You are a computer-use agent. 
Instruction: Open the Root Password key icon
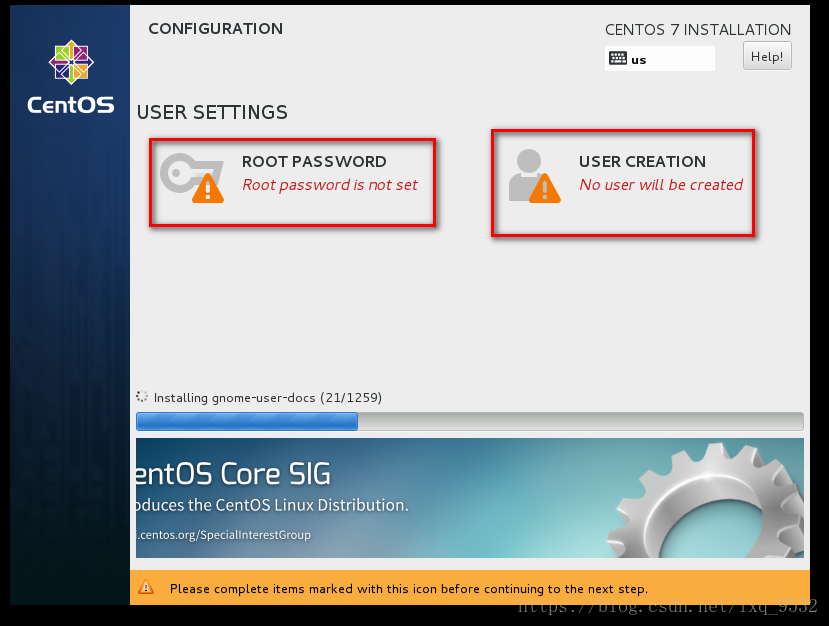pyautogui.click(x=191, y=178)
